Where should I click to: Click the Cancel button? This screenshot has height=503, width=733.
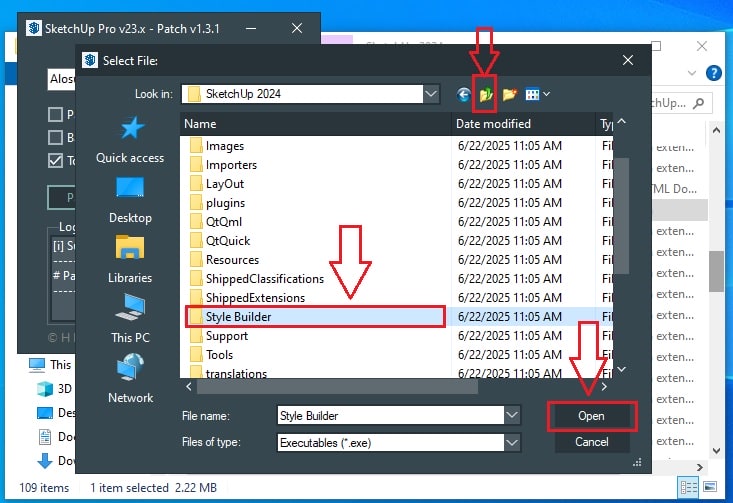tap(591, 442)
